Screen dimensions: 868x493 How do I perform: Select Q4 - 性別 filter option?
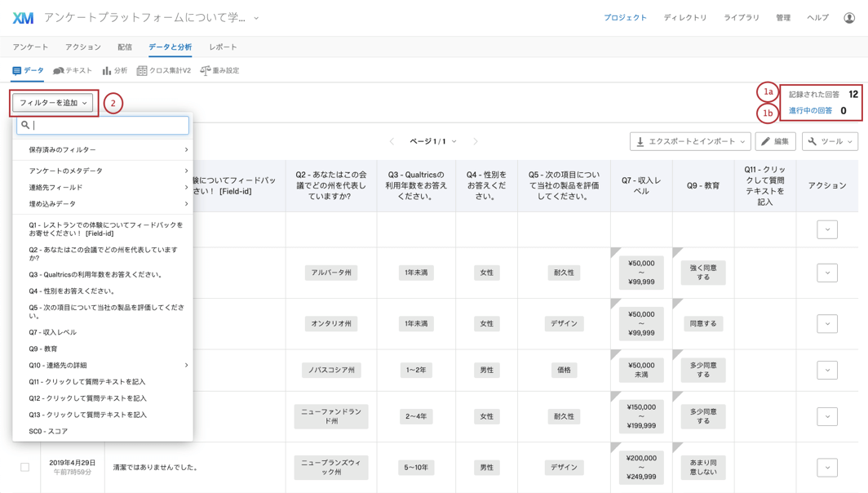[103, 291]
